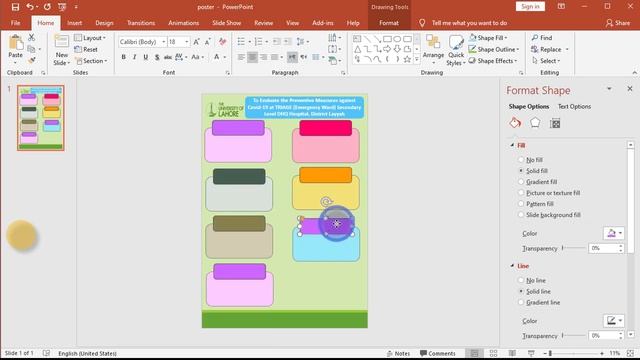Image resolution: width=640 pixels, height=360 pixels.
Task: Click the Sign in button
Action: point(530,7)
